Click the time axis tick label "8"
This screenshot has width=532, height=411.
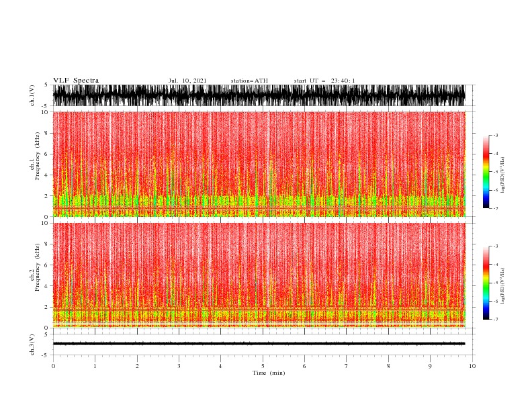388,366
